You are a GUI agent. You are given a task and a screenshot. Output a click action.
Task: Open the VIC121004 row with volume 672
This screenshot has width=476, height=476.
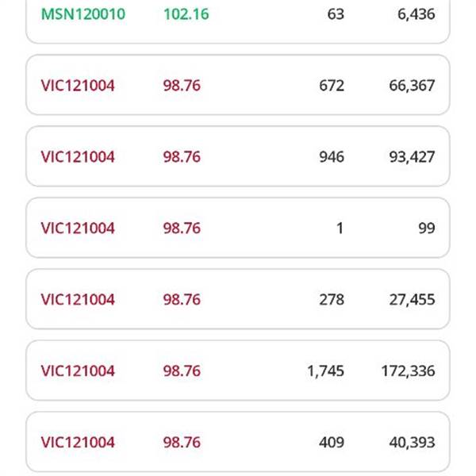click(x=238, y=85)
